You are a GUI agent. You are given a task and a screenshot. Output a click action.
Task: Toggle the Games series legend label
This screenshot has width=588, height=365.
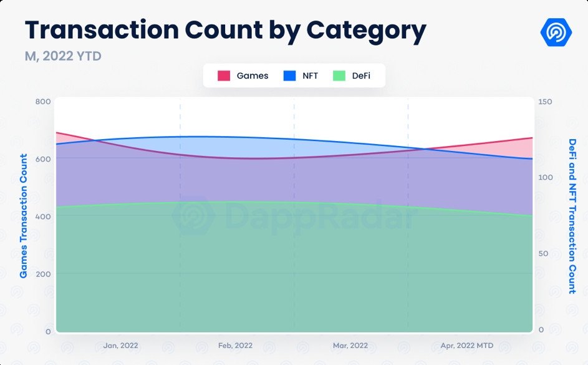pos(253,75)
